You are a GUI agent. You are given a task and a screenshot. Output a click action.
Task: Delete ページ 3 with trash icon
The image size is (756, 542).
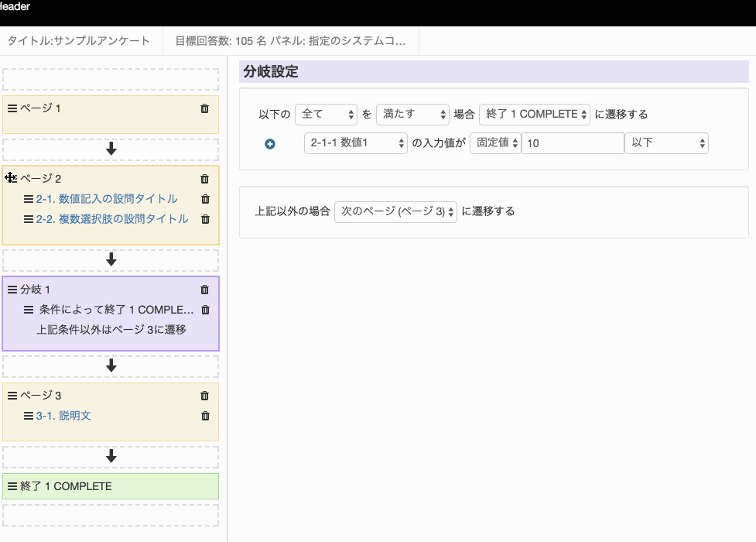click(204, 396)
